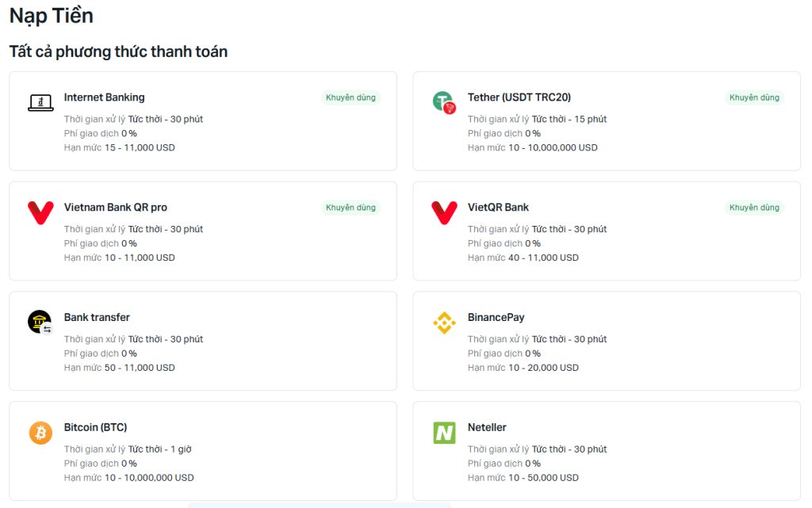The height and width of the screenshot is (508, 812).
Task: Select the Bitcoin (BTC) title text
Action: (95, 428)
